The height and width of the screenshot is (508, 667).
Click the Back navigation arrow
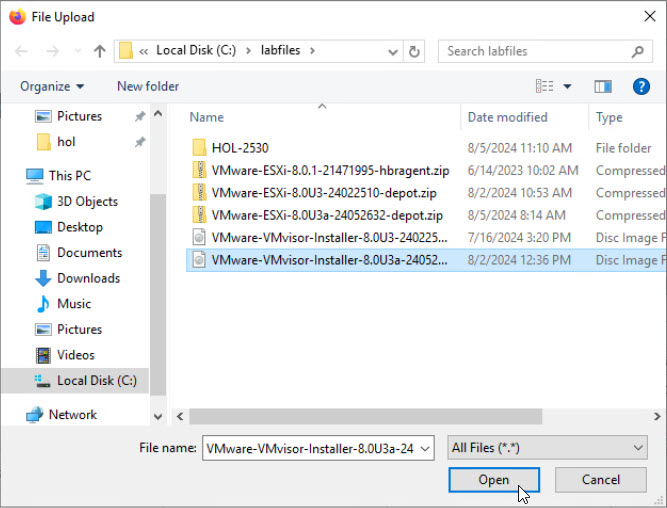pos(21,51)
